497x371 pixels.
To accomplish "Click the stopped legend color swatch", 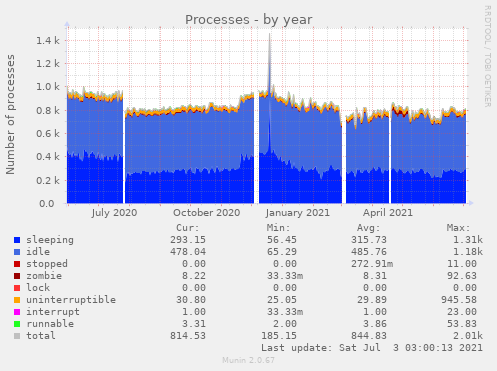I will [17, 264].
